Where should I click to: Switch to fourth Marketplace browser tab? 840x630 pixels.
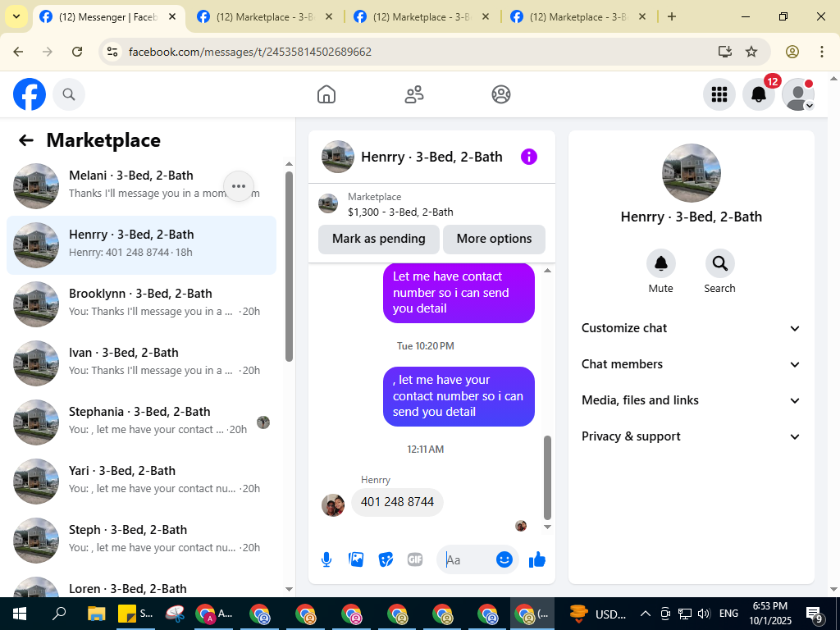click(x=578, y=17)
